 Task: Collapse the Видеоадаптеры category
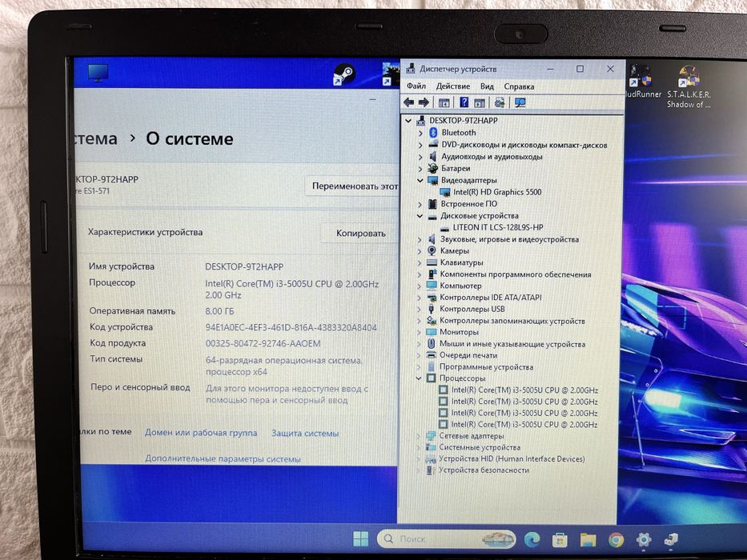click(420, 181)
